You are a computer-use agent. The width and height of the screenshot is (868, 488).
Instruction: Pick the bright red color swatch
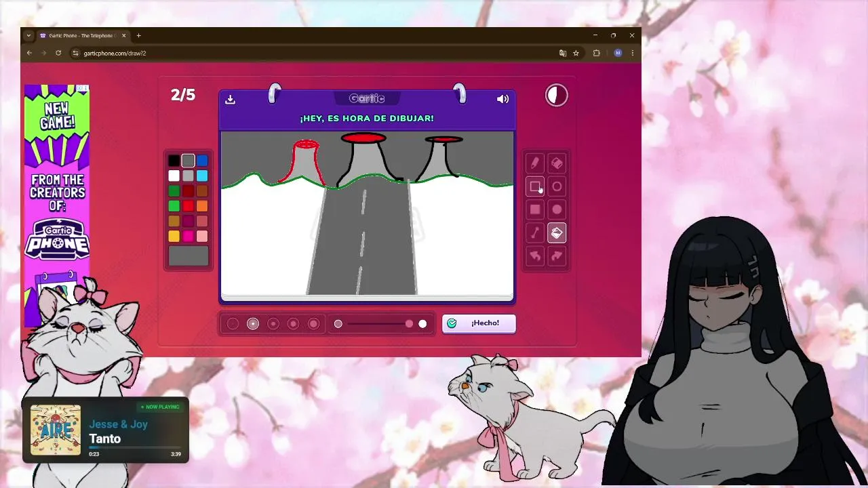click(x=188, y=206)
